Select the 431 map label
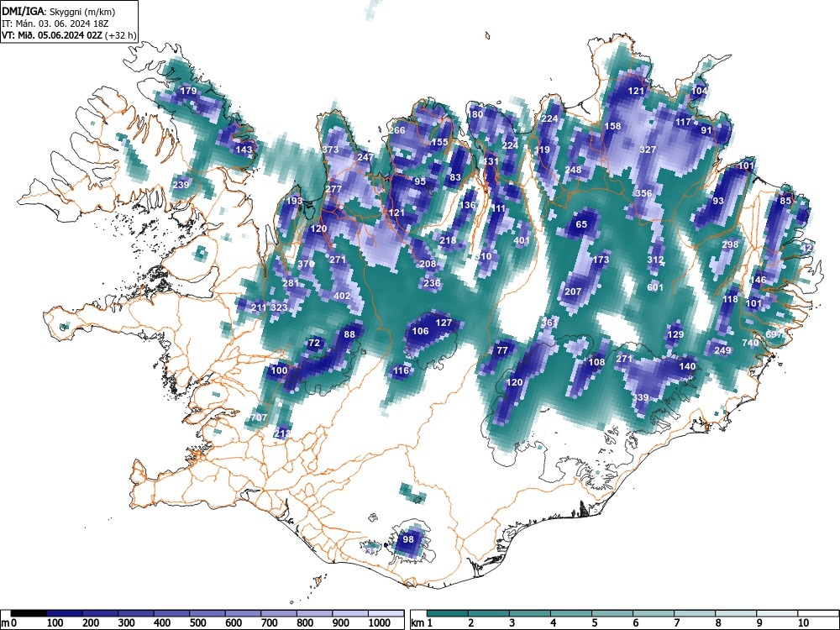The width and height of the screenshot is (840, 630). point(491,161)
